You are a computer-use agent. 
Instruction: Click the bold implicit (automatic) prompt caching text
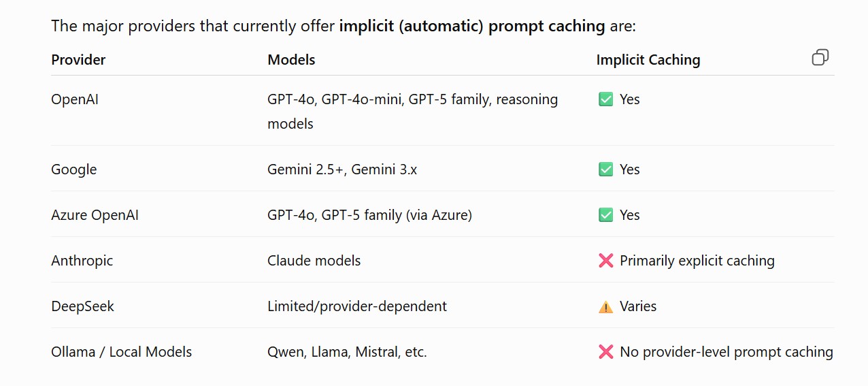tap(472, 27)
